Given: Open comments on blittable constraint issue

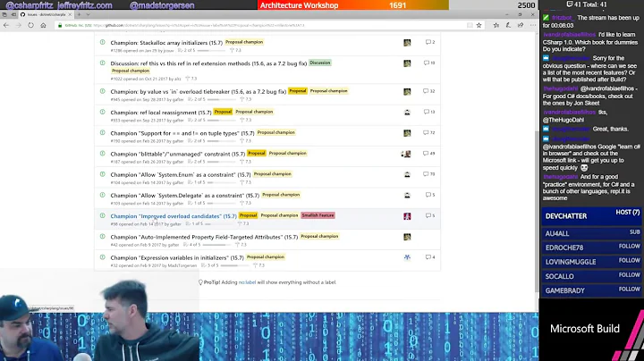Looking at the screenshot, I should pos(429,154).
